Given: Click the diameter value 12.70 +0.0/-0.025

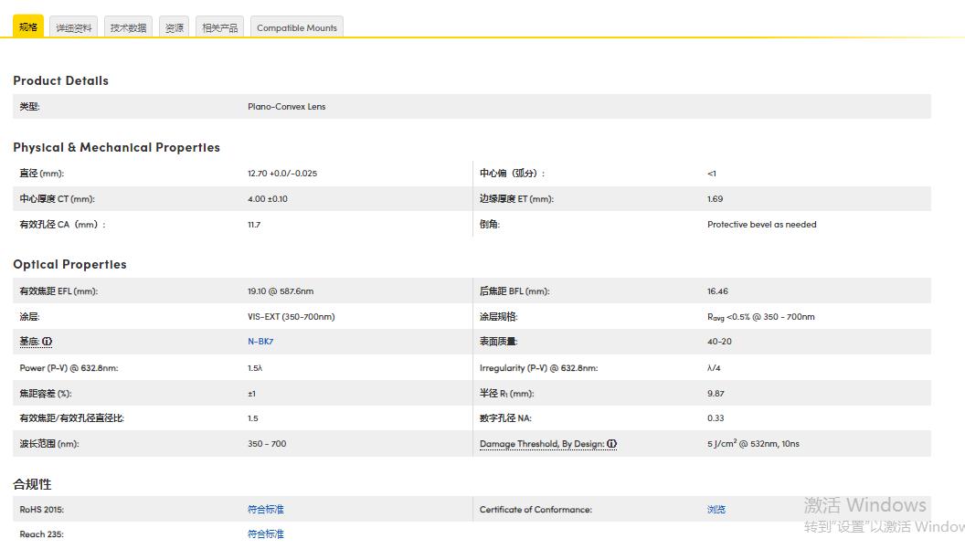Looking at the screenshot, I should tap(282, 174).
